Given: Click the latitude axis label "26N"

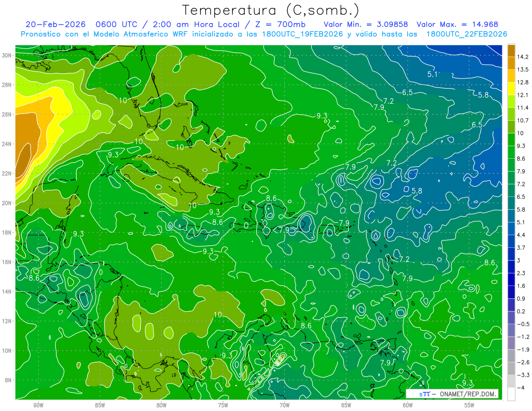Looking at the screenshot, I should [7, 114].
